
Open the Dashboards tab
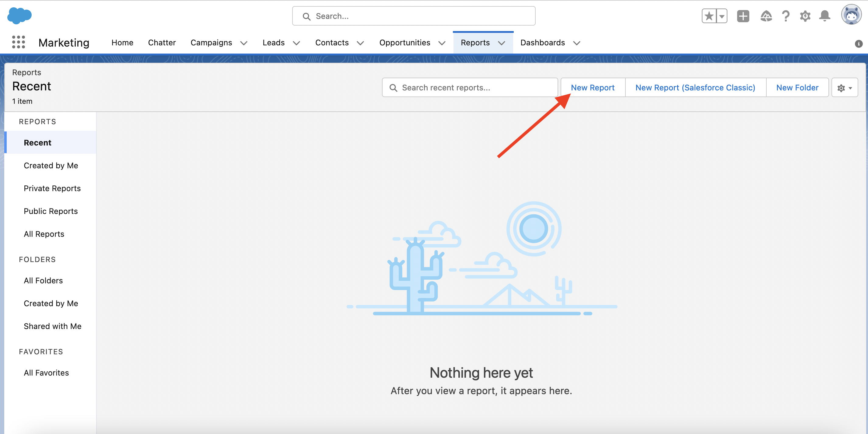coord(542,43)
